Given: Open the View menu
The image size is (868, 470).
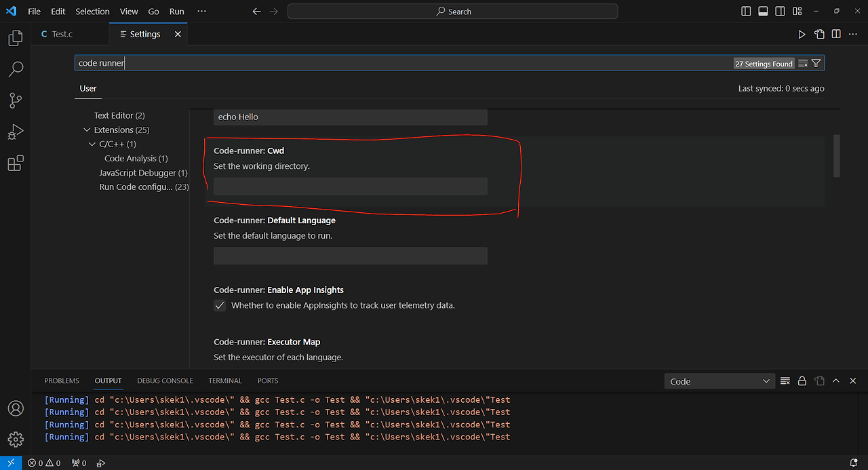Looking at the screenshot, I should pyautogui.click(x=129, y=12).
